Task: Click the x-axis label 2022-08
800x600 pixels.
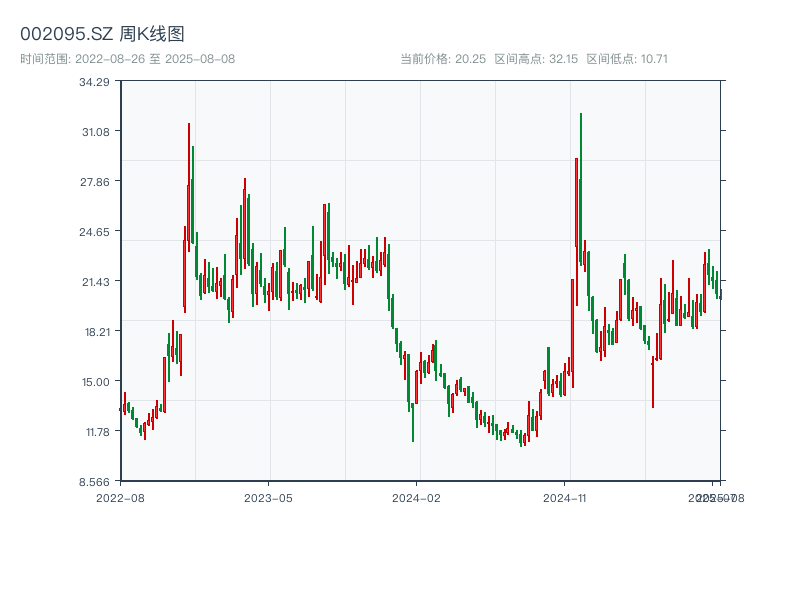Action: pos(120,498)
